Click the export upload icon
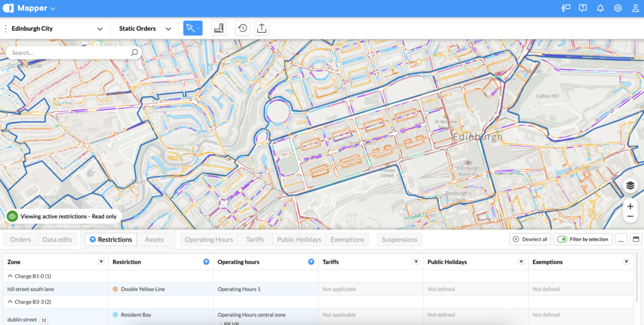 click(262, 28)
